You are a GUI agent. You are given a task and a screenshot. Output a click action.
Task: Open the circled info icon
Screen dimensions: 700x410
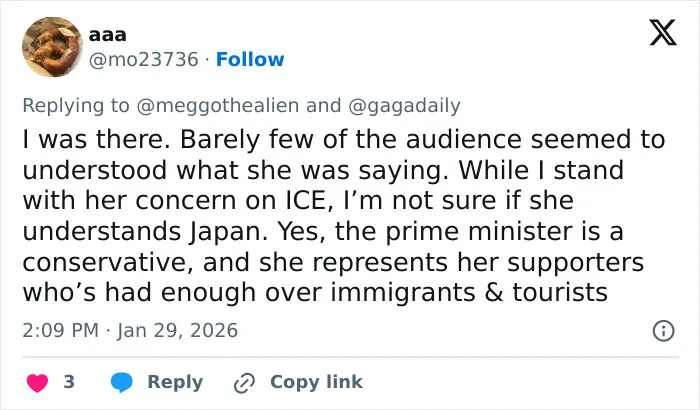(663, 331)
